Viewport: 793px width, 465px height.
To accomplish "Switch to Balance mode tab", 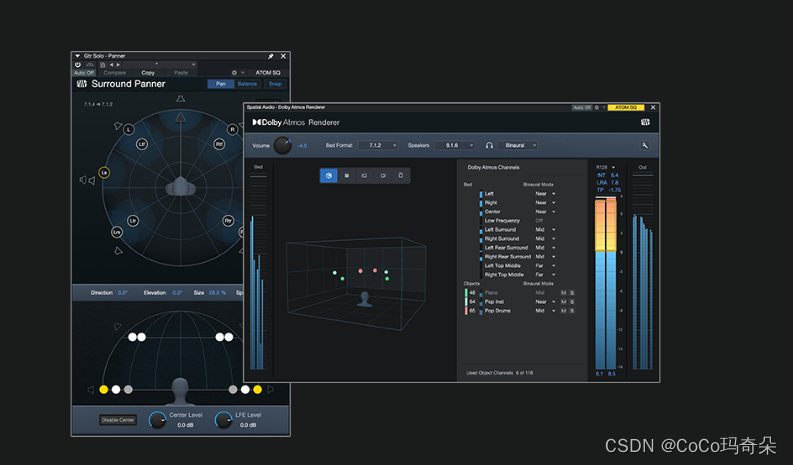I will tap(247, 84).
